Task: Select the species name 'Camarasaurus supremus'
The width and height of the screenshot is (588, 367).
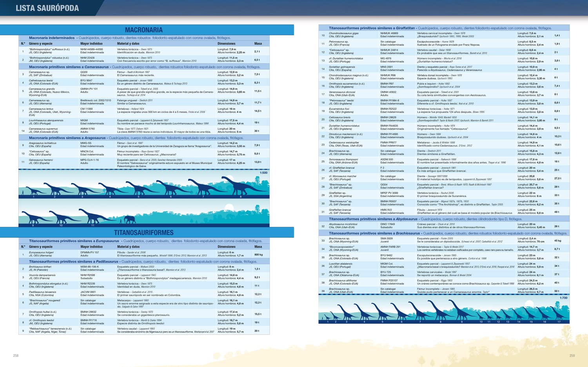Action: point(43,129)
